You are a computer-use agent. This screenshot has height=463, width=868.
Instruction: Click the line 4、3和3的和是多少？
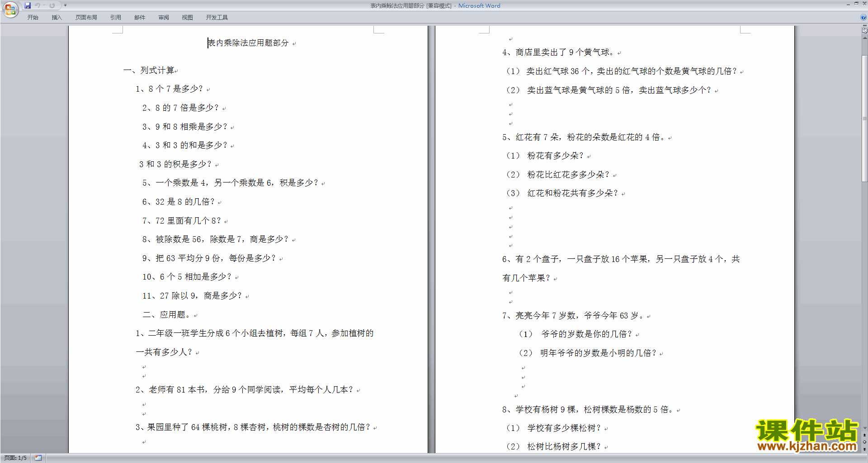185,145
